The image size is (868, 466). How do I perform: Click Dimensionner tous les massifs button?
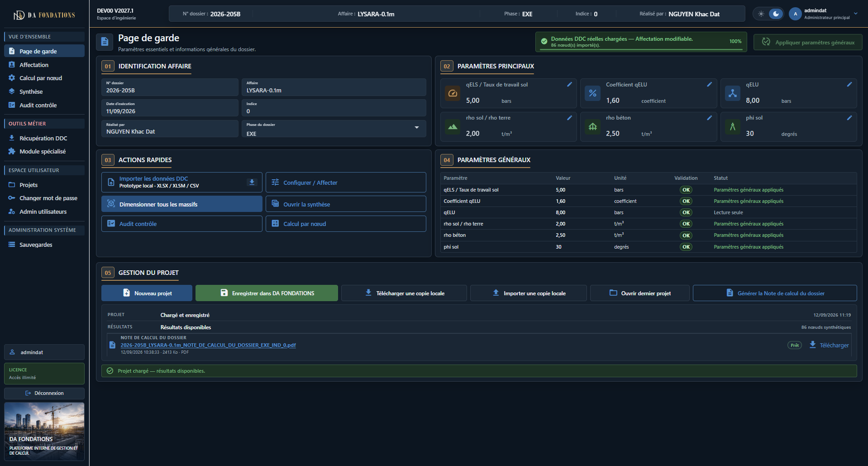pos(182,204)
